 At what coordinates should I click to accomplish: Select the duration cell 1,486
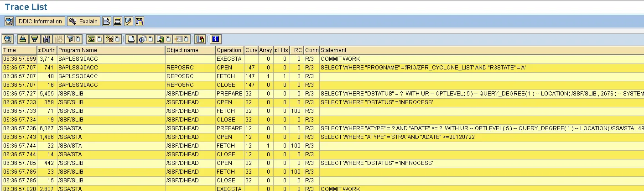coord(47,137)
